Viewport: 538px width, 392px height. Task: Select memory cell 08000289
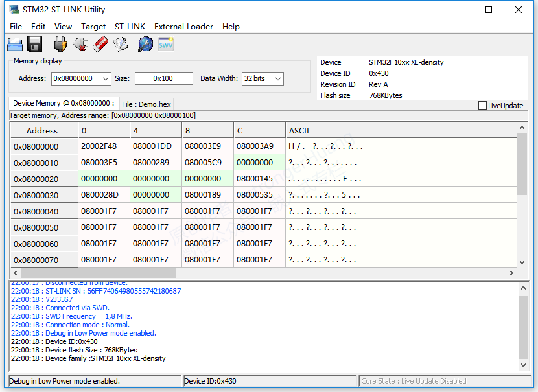[156, 163]
